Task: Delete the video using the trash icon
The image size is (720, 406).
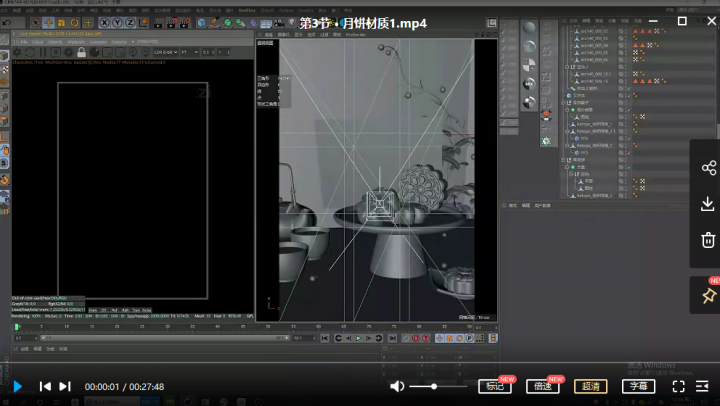Action: pos(708,240)
